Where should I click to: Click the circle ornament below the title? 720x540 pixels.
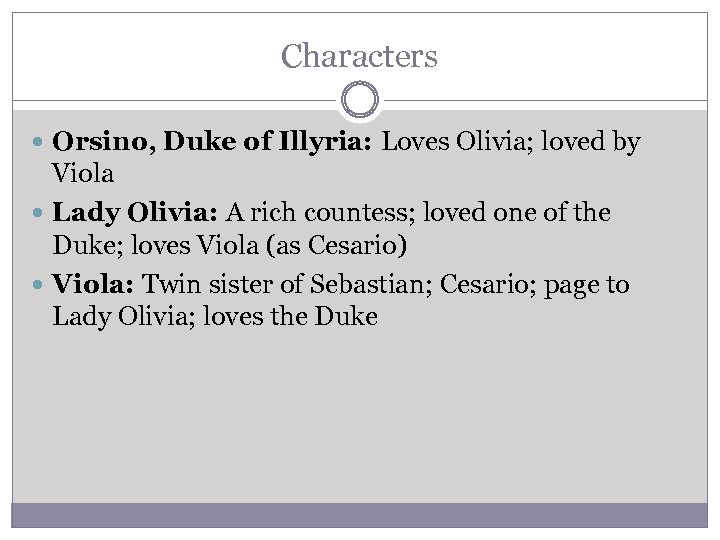click(x=360, y=101)
